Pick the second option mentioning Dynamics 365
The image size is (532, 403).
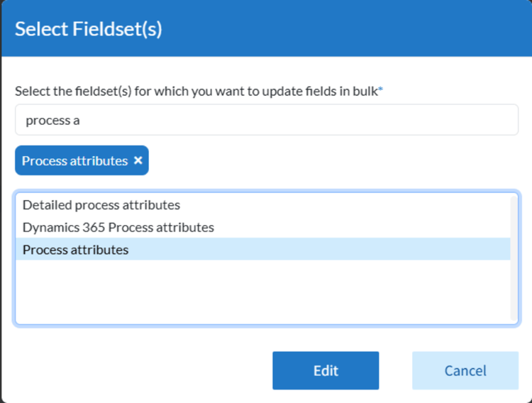coord(118,228)
